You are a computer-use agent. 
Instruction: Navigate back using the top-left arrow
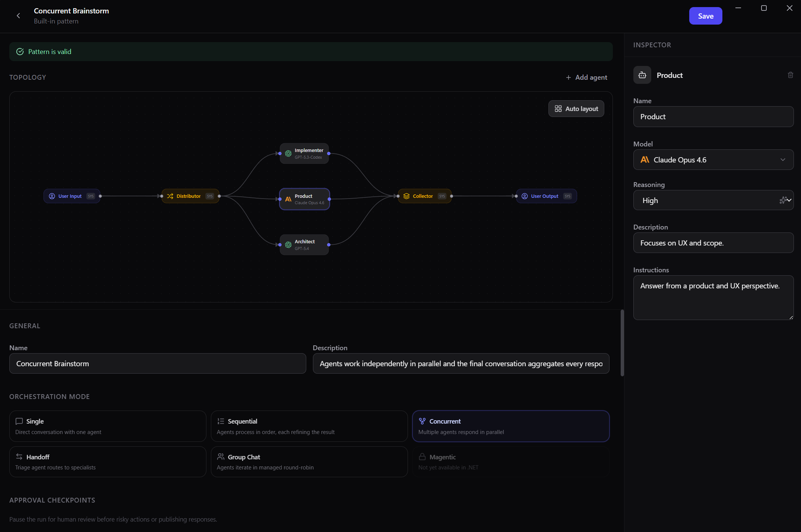pos(18,16)
